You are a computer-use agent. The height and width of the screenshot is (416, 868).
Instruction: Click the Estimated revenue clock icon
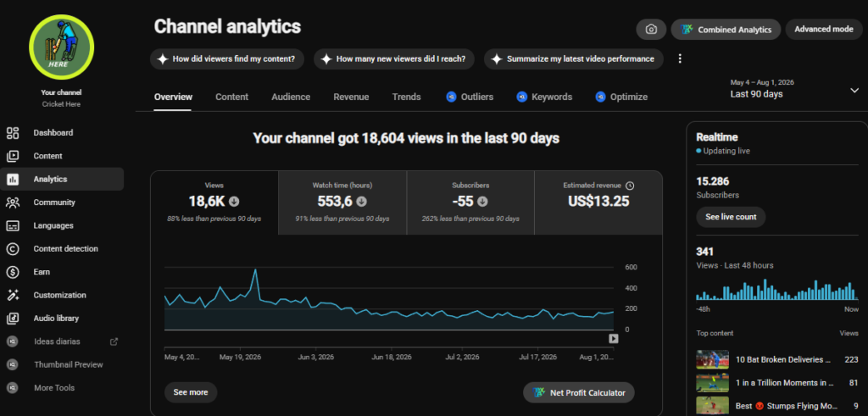click(630, 186)
